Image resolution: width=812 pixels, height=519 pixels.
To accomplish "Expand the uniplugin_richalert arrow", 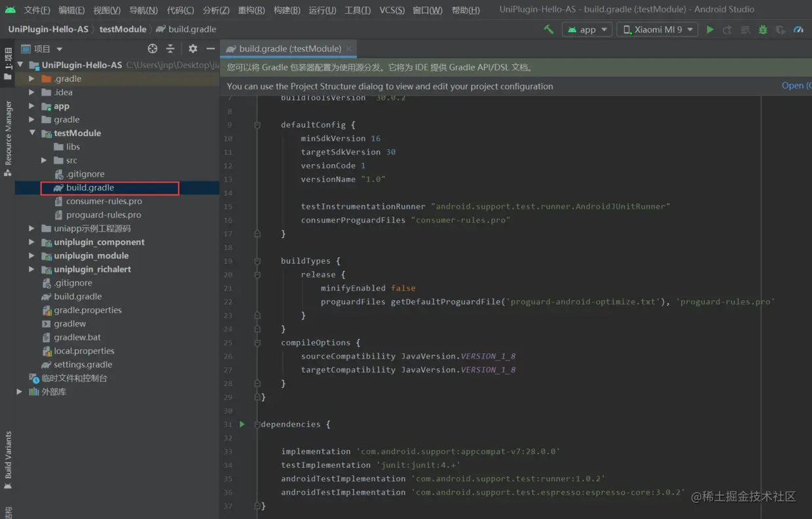I will (x=31, y=269).
